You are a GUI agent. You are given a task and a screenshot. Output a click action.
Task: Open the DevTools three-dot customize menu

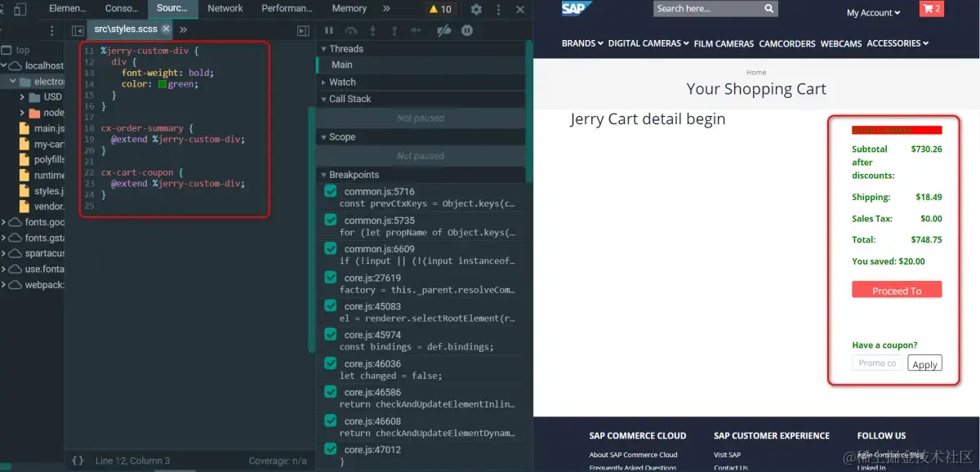point(500,9)
